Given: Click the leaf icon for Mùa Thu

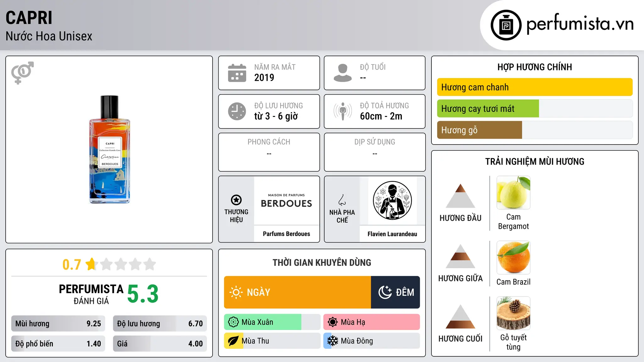Looking at the screenshot, I should pos(233,341).
